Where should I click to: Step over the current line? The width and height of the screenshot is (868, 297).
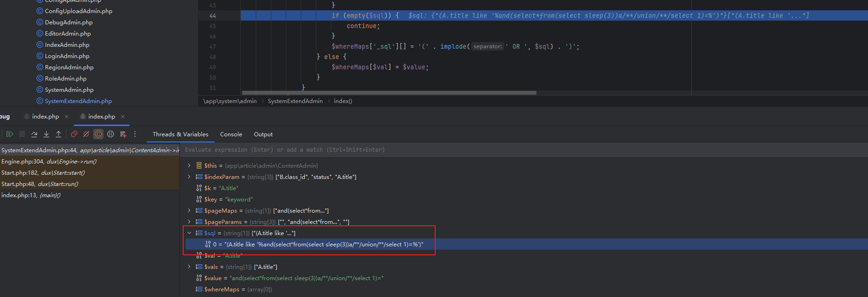pos(34,134)
